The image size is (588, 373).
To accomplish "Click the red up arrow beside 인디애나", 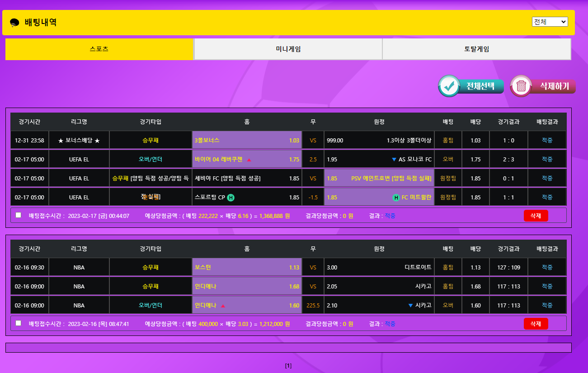I will (x=223, y=306).
